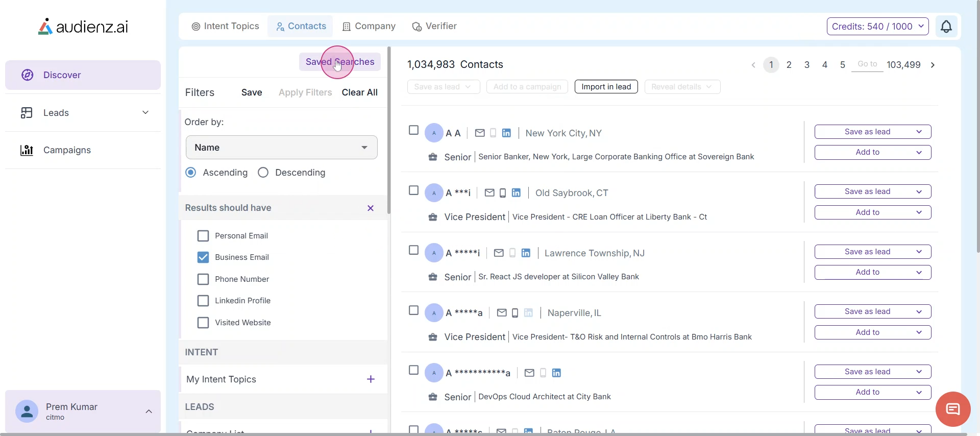Open the bulk Reveal details dropdown
The height and width of the screenshot is (436, 980).
[x=682, y=87]
